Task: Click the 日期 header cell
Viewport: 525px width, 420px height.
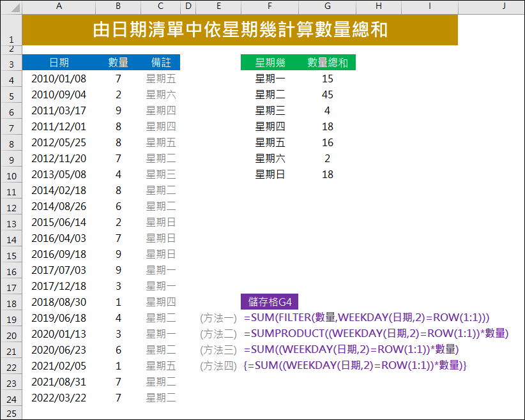Action: [59, 63]
